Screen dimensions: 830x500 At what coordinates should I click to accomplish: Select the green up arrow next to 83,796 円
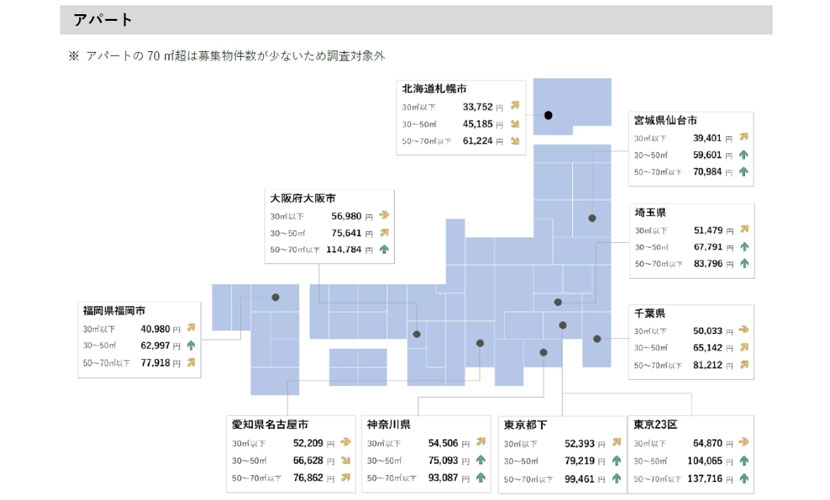pos(745,263)
